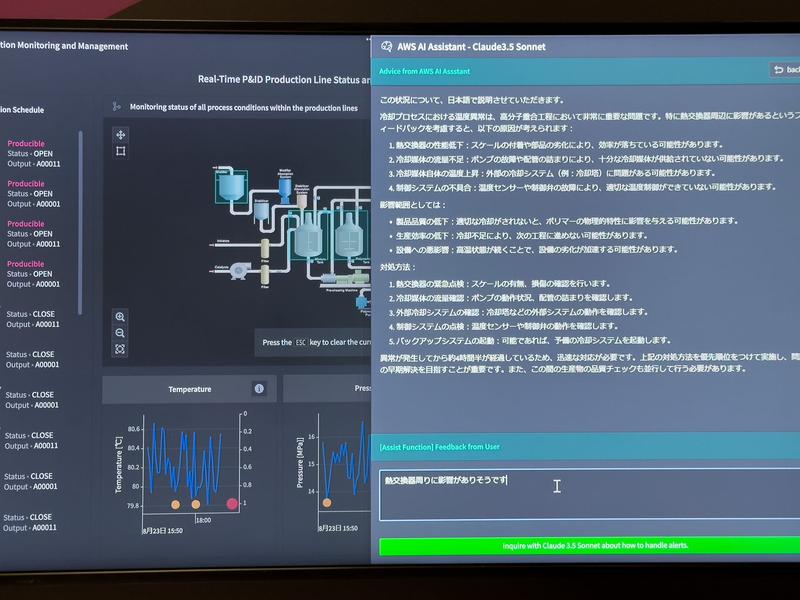Zoom out of the P&ID diagram

[120, 333]
